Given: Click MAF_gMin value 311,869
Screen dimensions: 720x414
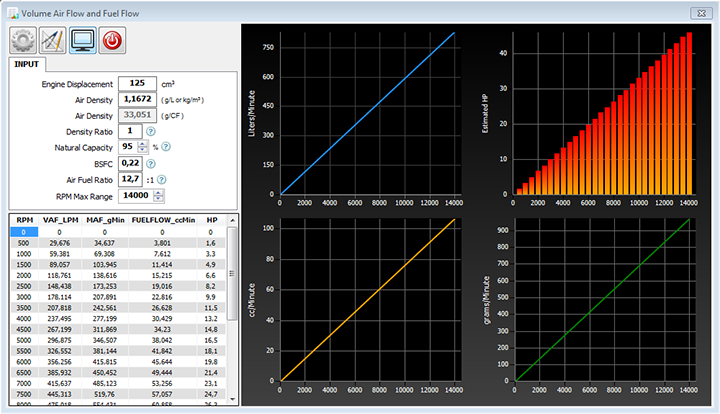Looking at the screenshot, I should [105, 330].
